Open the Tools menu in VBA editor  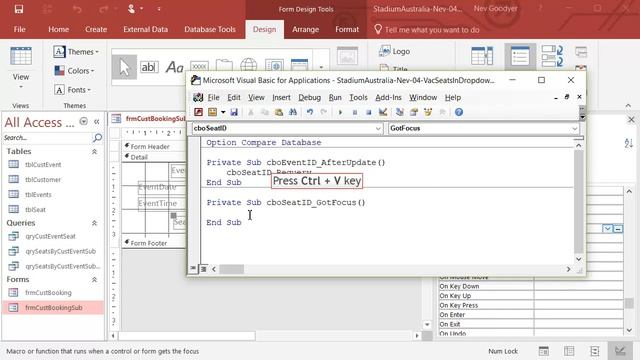tap(358, 98)
